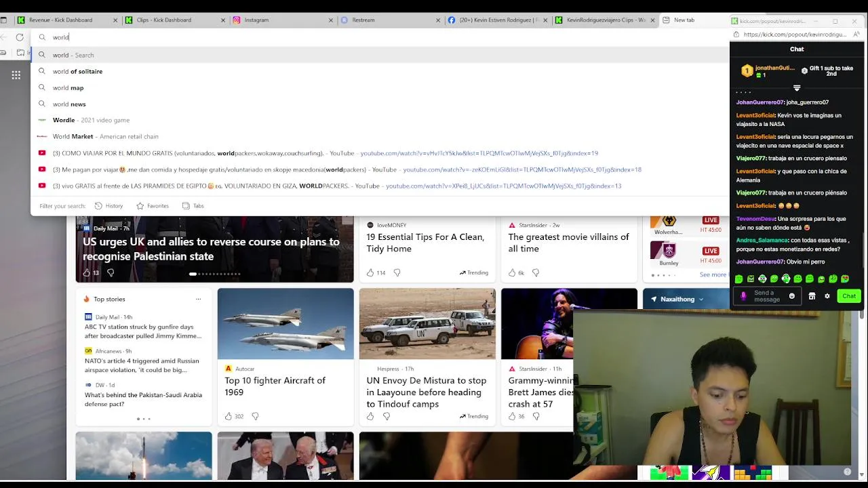Open the ABC TV station gunfire story

tap(143, 331)
